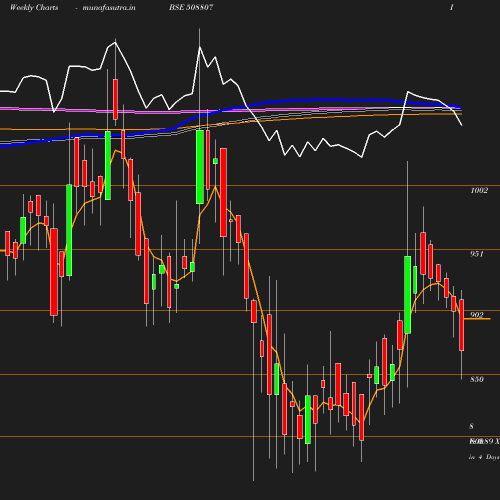
Task: Click the 951 price level label
Action: [x=477, y=254]
